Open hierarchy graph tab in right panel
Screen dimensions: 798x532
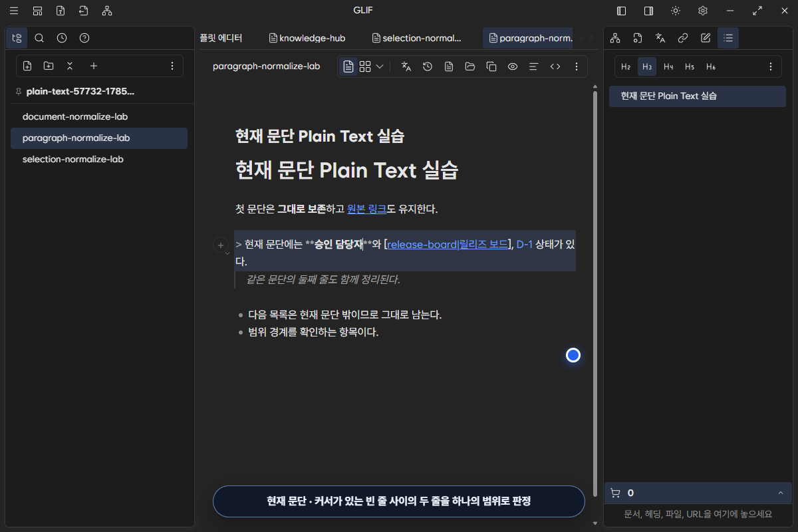click(x=615, y=38)
